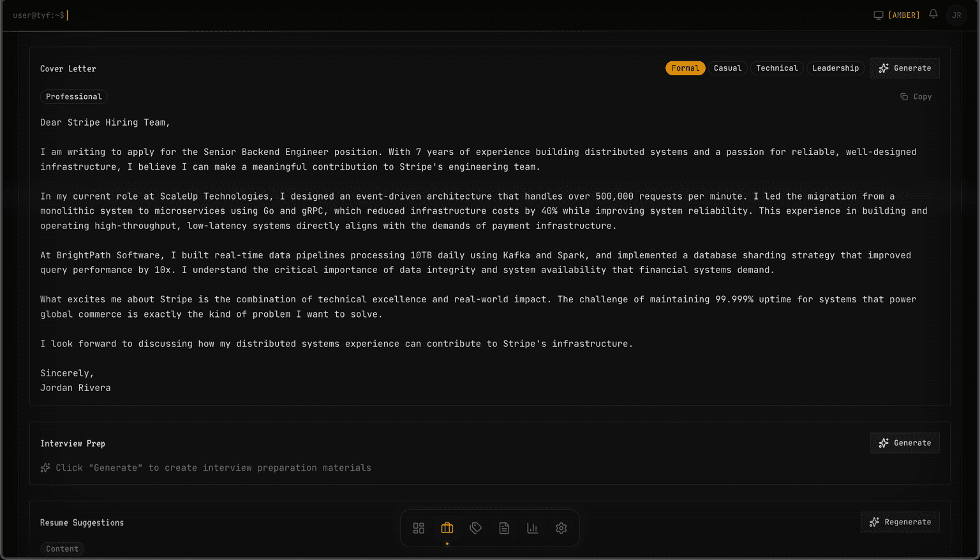Choose the Leadership tone pill
This screenshot has width=980, height=560.
pos(835,68)
